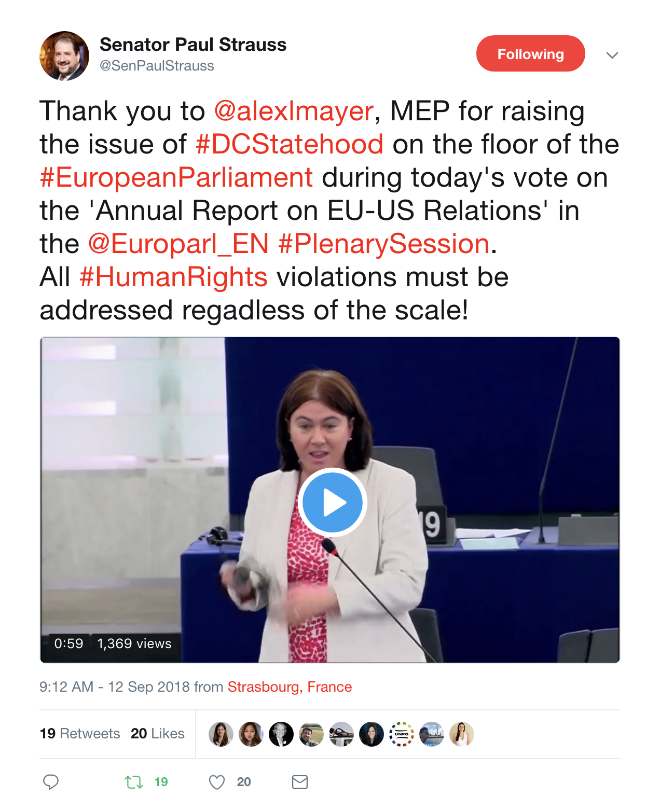Play the embedded video
The height and width of the screenshot is (812, 660).
pyautogui.click(x=332, y=502)
